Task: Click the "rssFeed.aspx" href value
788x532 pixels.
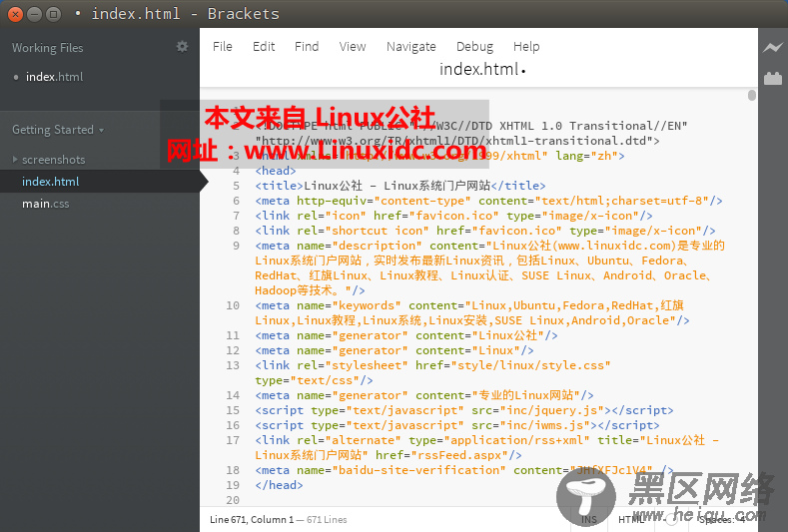Action: pos(459,455)
